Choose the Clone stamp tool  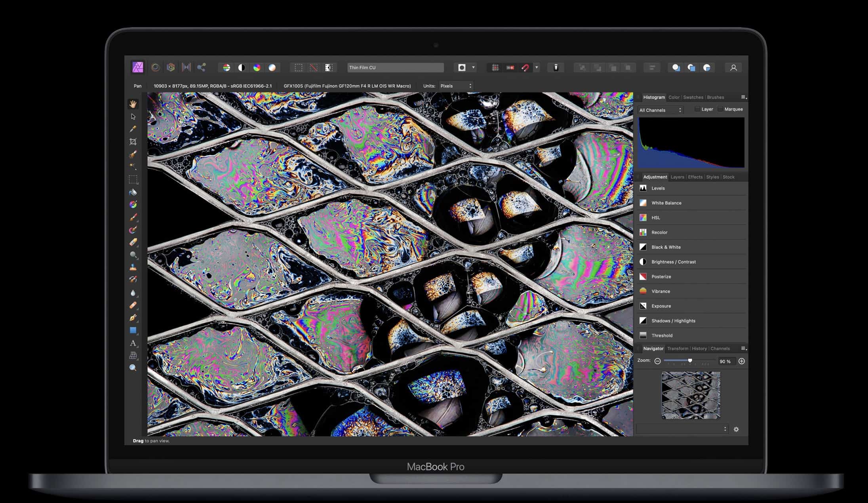tap(133, 267)
